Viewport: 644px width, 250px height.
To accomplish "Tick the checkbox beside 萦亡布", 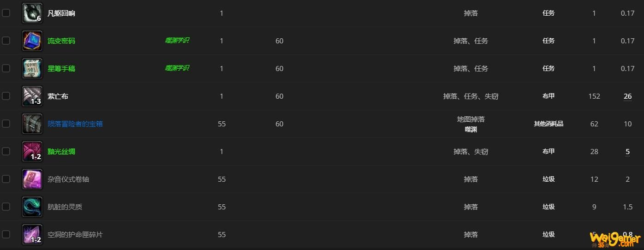I will 6,96.
